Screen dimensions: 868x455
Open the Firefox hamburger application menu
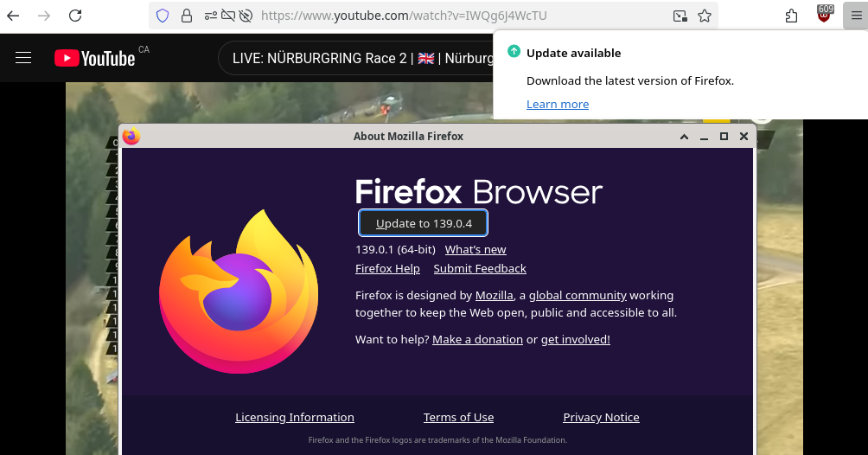[x=857, y=16]
